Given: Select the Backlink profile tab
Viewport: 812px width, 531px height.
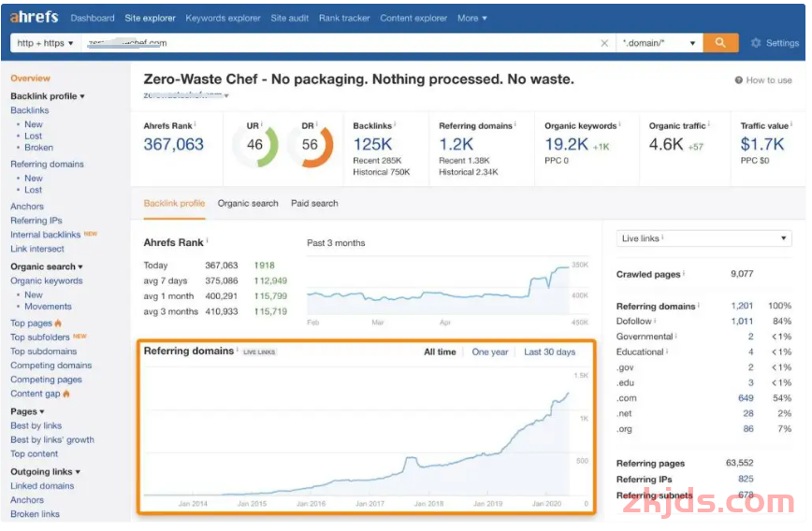Looking at the screenshot, I should click(175, 205).
